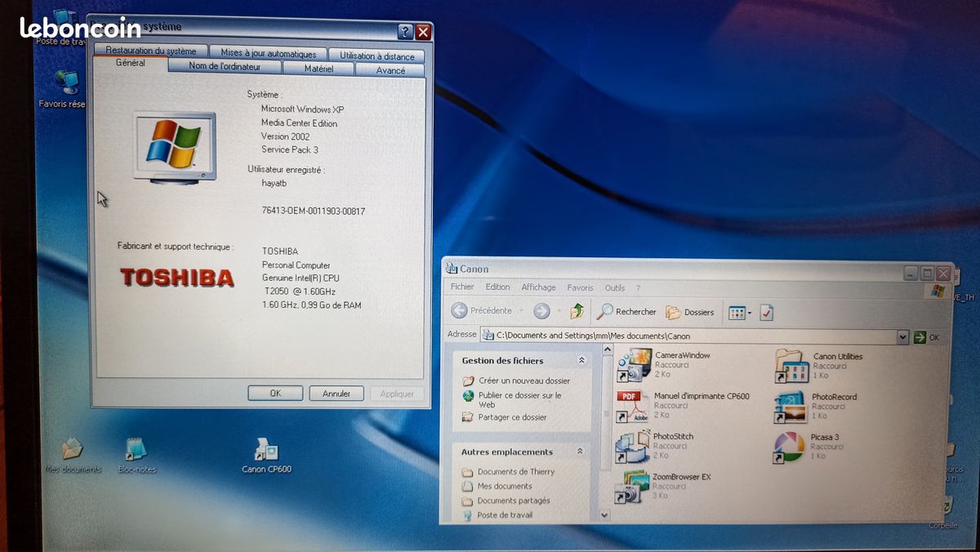Open the Canon window title bar icon
Viewport: 980px width, 552px height.
point(452,269)
